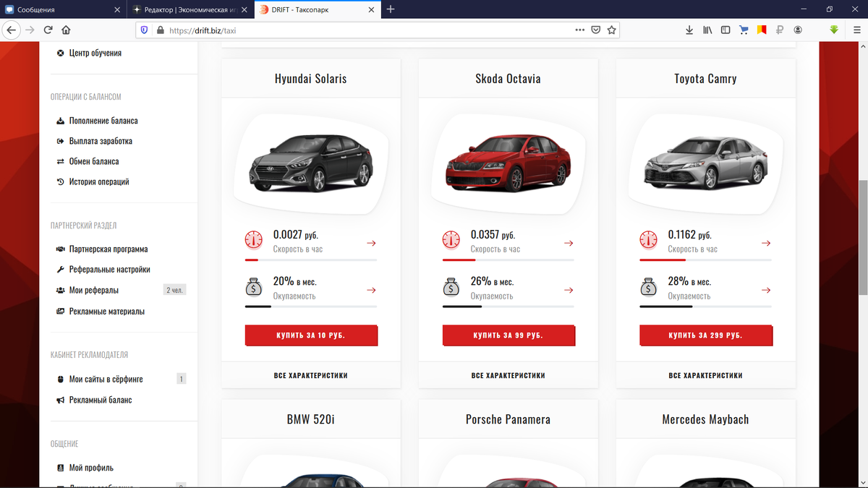
Task: Open the browser home page icon
Action: click(x=66, y=30)
